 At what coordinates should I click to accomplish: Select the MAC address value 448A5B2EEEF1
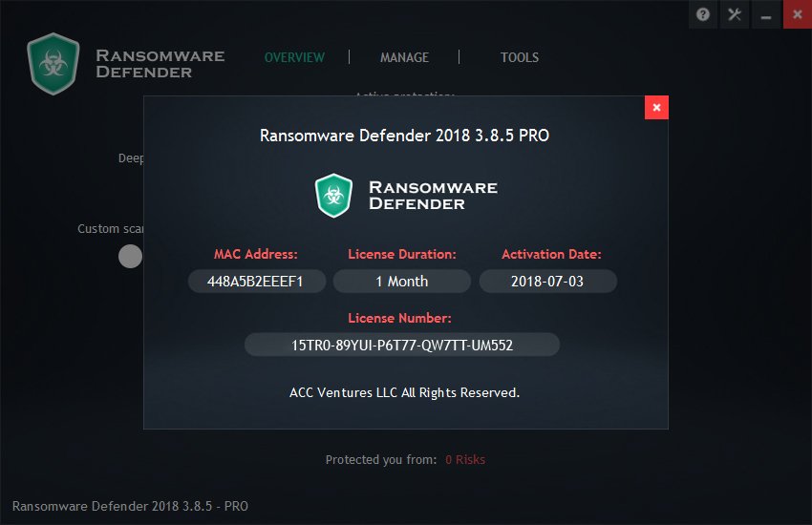pyautogui.click(x=256, y=282)
